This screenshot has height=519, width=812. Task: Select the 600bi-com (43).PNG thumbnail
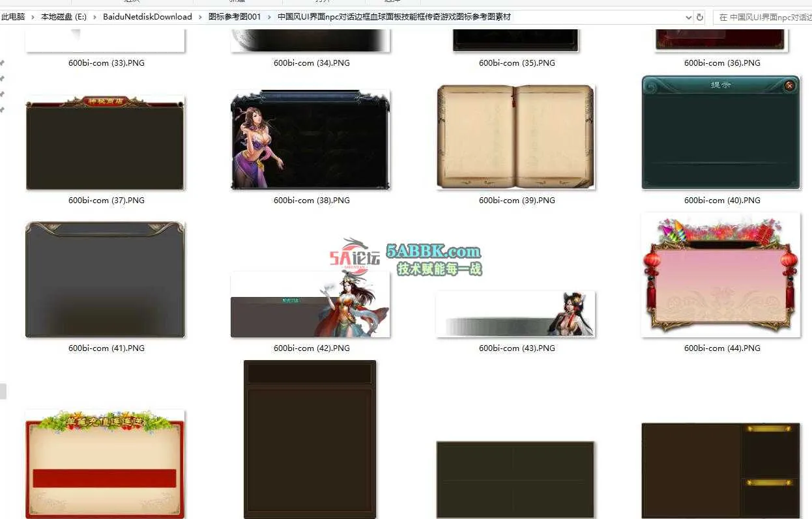click(x=515, y=315)
